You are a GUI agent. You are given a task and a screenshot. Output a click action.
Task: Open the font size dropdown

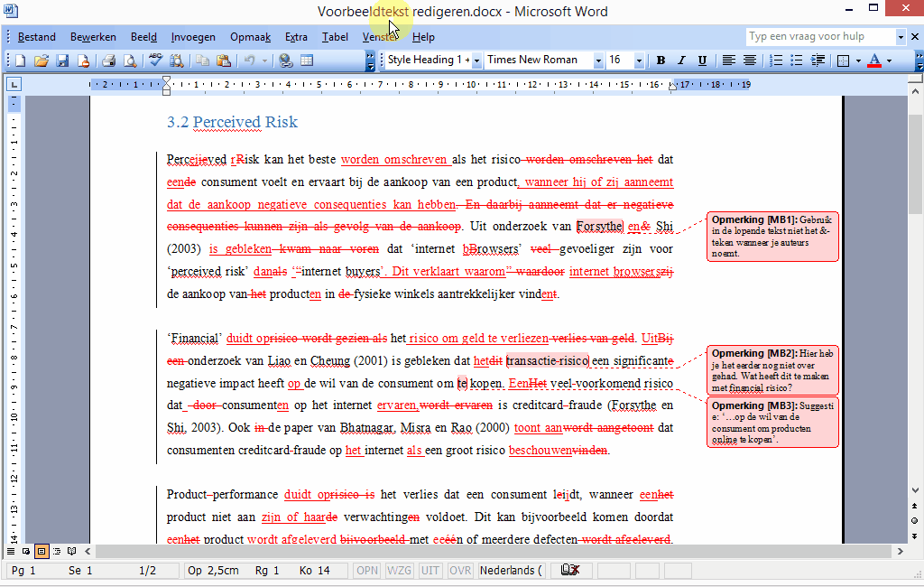coord(639,61)
